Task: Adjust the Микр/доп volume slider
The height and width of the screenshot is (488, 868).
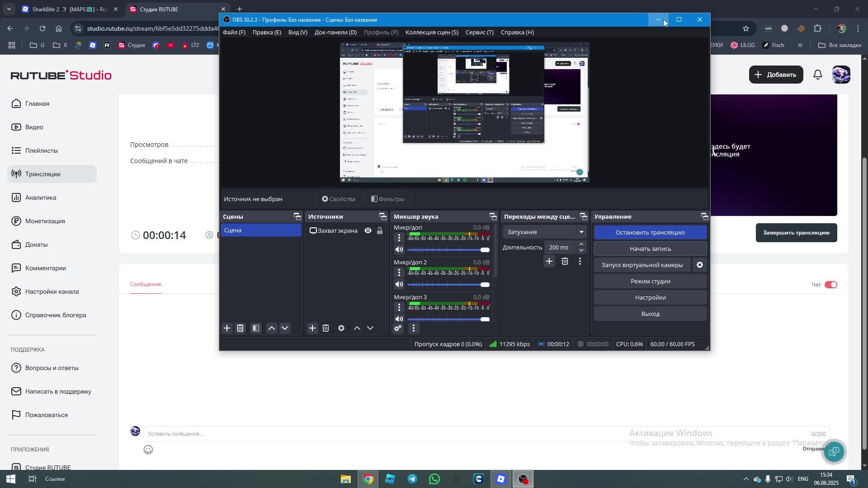Action: coord(448,250)
